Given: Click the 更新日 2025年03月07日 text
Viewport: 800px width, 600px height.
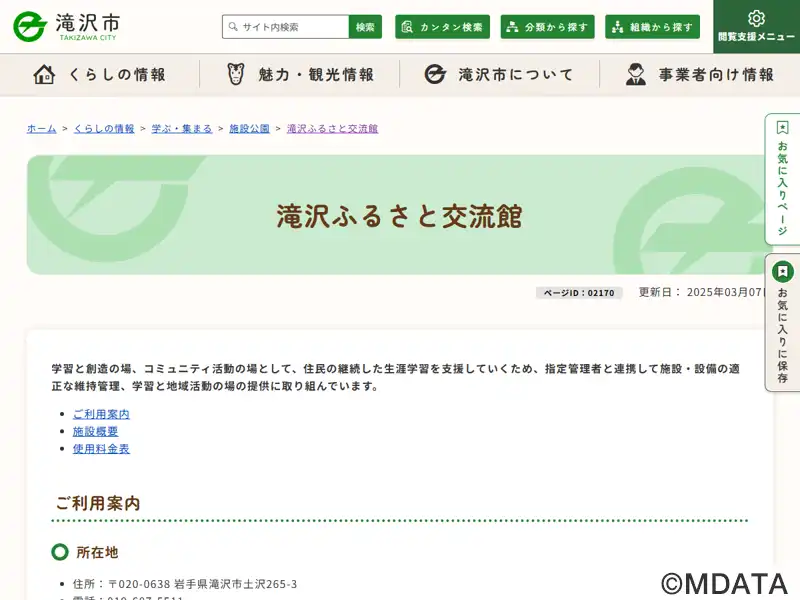Looking at the screenshot, I should pos(704,292).
